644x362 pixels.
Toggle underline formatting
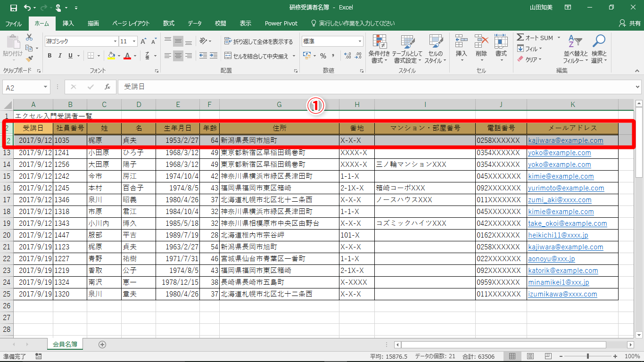(71, 56)
